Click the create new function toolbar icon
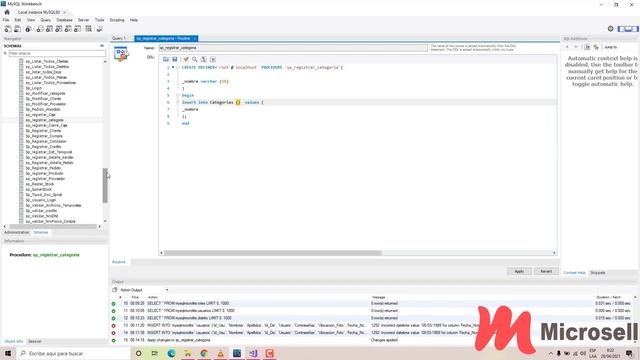Screen dimensions: 640x360 click(77, 29)
